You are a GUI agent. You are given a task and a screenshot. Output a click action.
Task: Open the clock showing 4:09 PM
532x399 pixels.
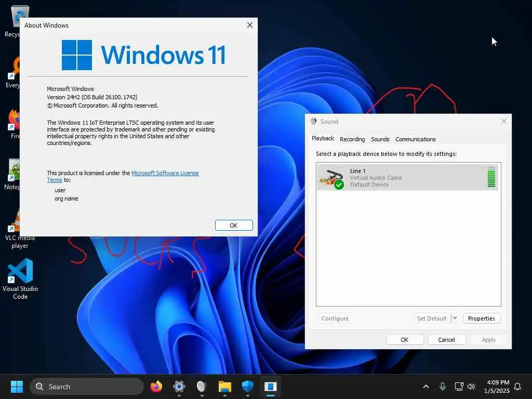(497, 387)
